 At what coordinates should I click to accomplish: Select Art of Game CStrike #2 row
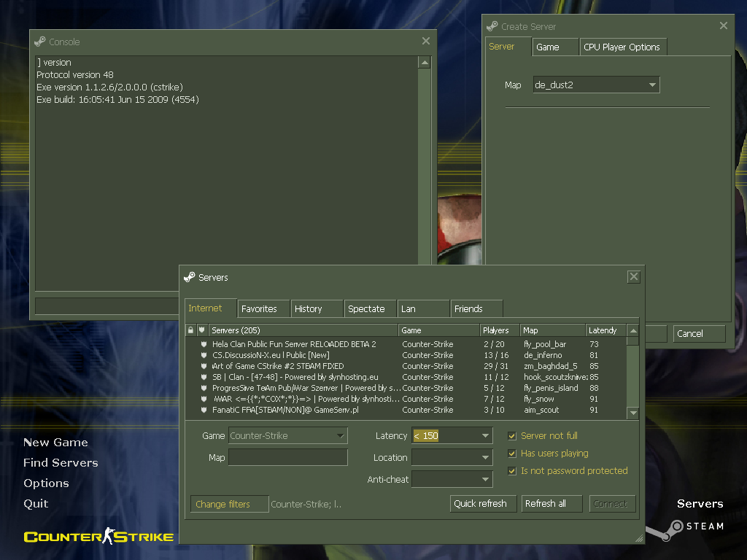pyautogui.click(x=406, y=366)
